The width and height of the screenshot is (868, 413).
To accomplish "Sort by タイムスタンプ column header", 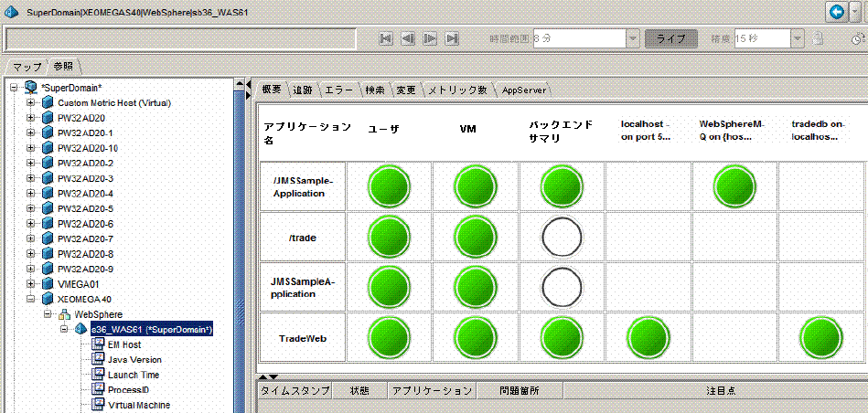I will click(x=295, y=390).
